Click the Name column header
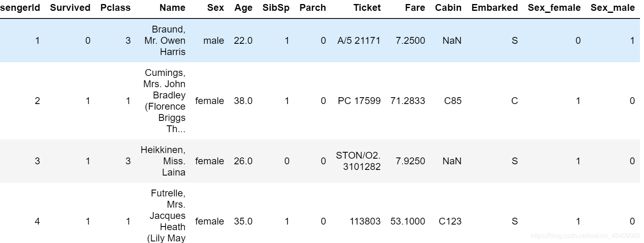Image resolution: width=644 pixels, height=243 pixels. click(x=172, y=8)
